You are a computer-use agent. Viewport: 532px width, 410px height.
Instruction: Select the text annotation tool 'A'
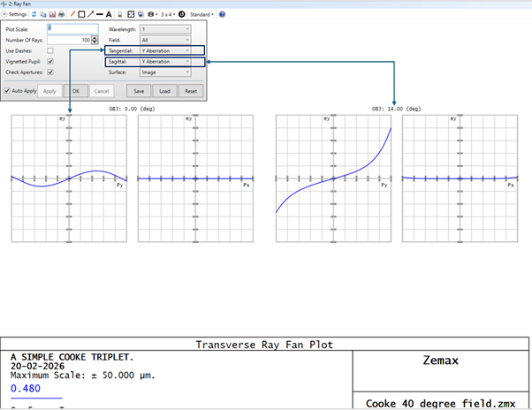[x=109, y=15]
